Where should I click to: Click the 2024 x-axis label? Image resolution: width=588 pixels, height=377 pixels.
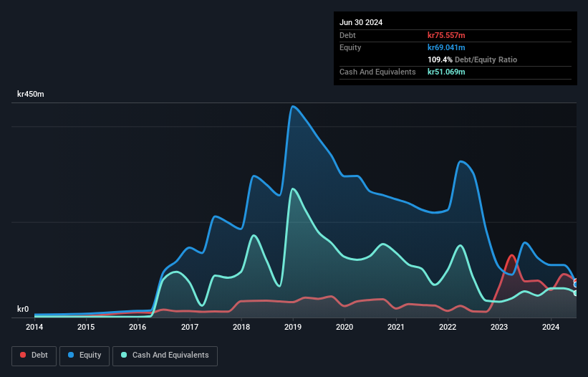[x=551, y=327]
